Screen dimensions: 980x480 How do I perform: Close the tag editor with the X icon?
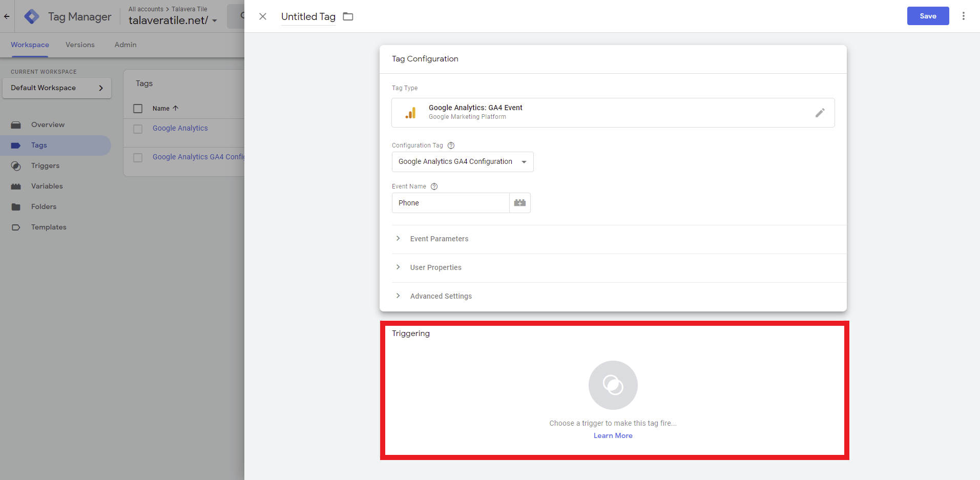(x=263, y=16)
